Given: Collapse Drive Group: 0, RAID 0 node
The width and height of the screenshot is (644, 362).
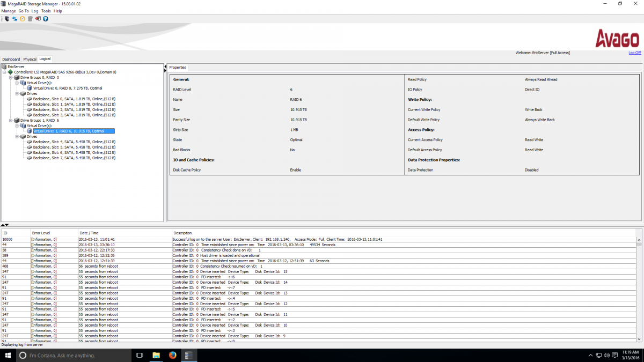Looking at the screenshot, I should coord(11,77).
